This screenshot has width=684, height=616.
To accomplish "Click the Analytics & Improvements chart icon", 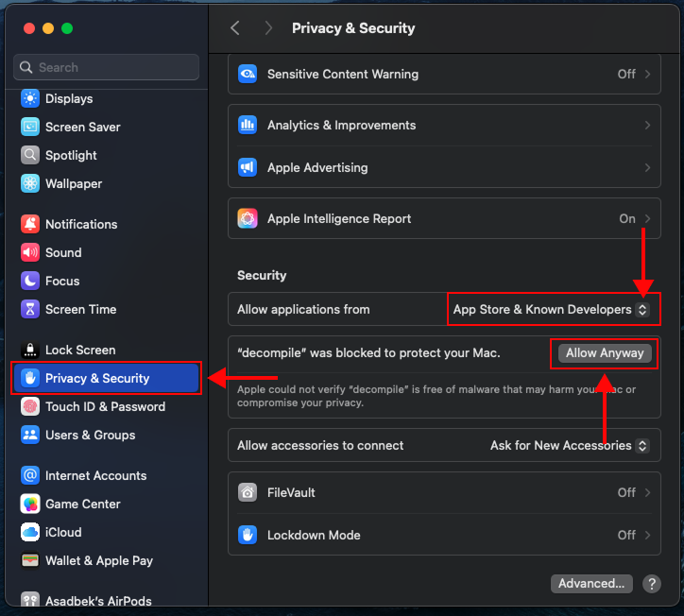I will coord(248,126).
